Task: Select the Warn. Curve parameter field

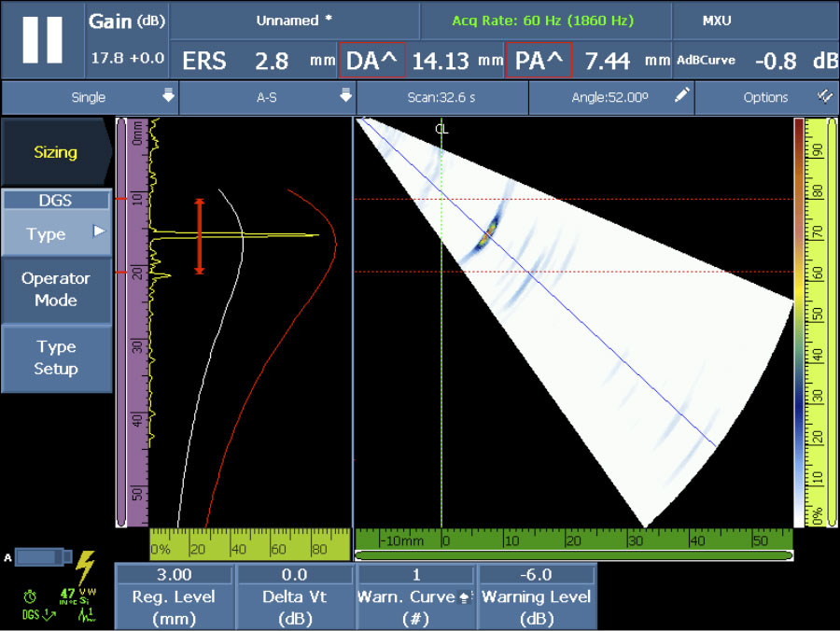Action: point(415,596)
